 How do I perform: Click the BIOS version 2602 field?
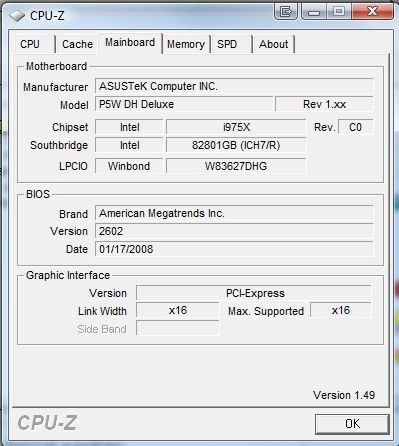[x=234, y=231]
